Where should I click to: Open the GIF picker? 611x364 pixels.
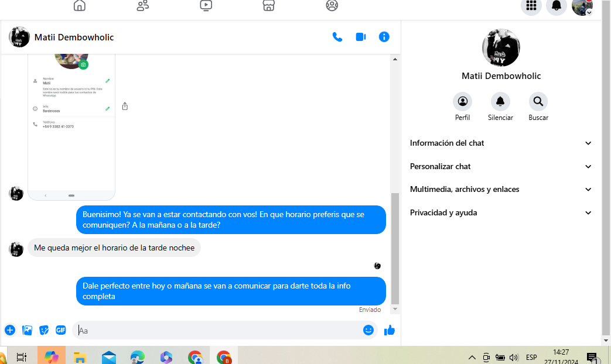(x=61, y=330)
